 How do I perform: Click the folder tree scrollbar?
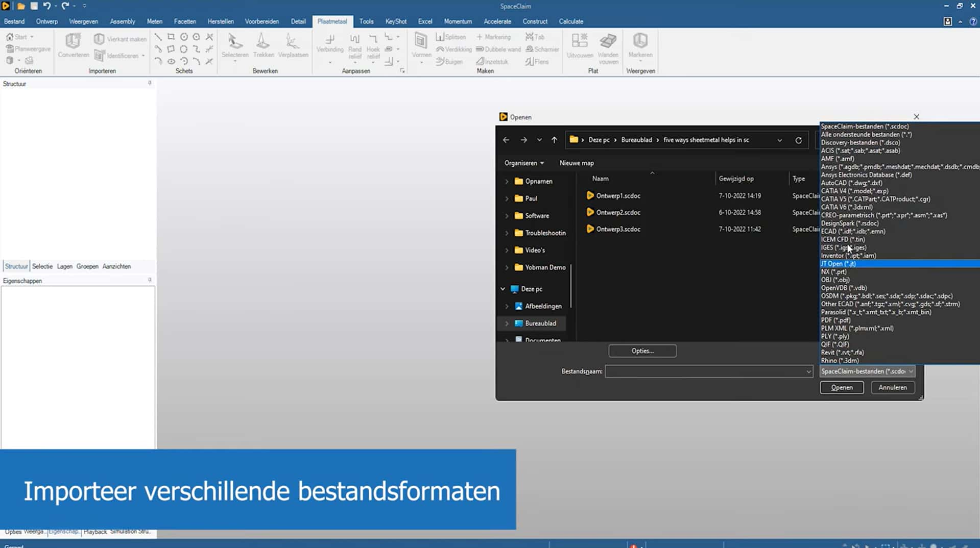(x=571, y=286)
